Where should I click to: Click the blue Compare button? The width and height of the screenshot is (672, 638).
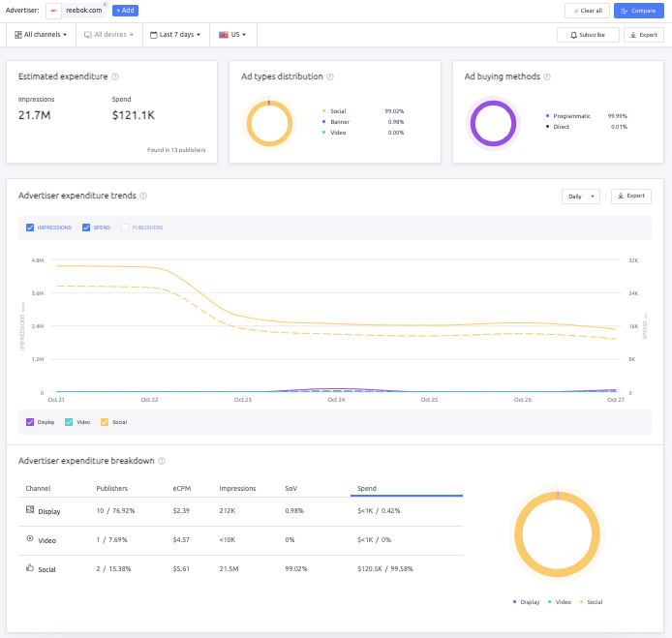click(x=639, y=11)
